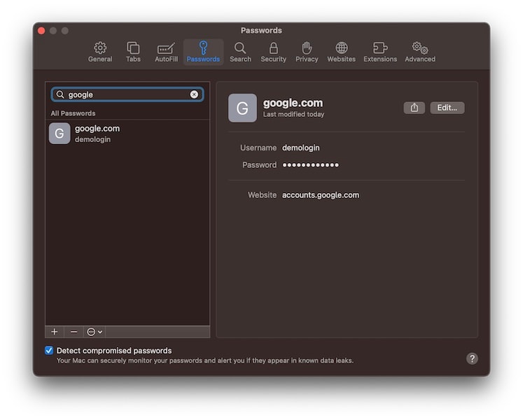Add a new password with plus button

tap(55, 332)
